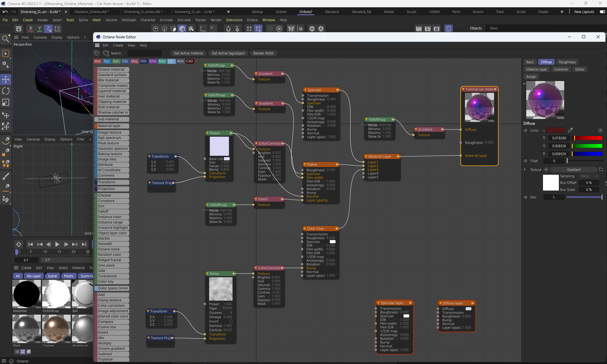
Task: Switch to the Roughness tab
Action: (x=567, y=62)
